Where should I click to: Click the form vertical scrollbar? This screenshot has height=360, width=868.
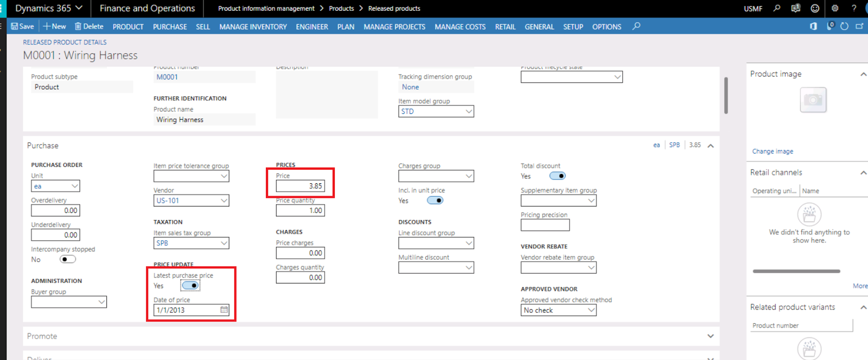click(x=726, y=95)
